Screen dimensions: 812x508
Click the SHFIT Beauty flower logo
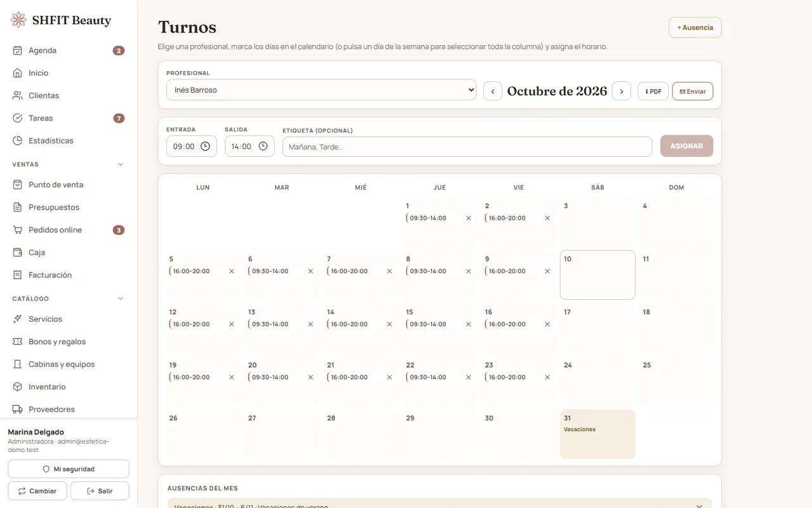coord(19,20)
